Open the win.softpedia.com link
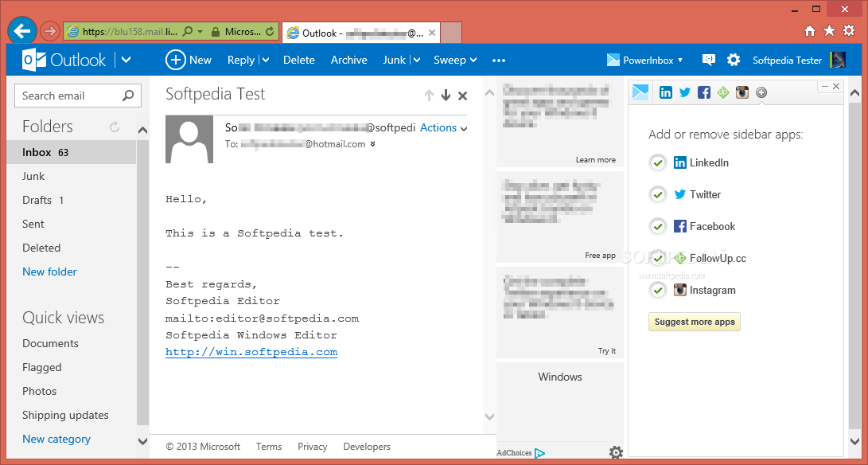The height and width of the screenshot is (465, 868). tap(251, 352)
